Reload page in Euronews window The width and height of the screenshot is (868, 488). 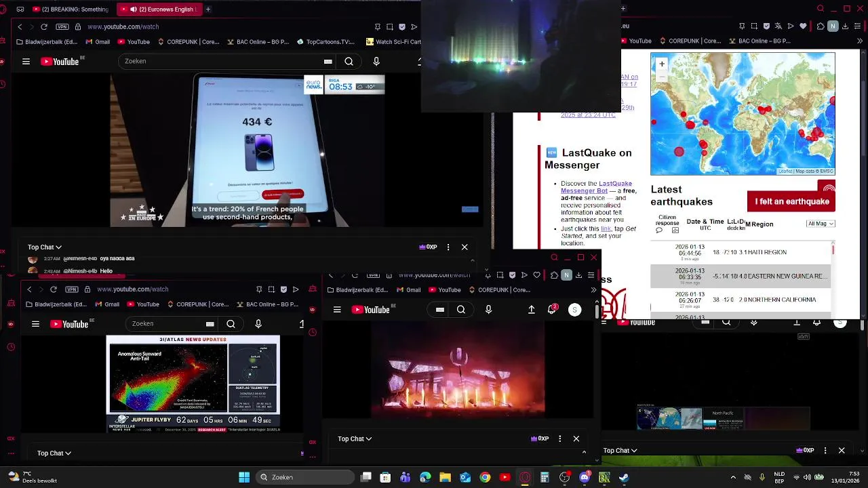44,26
